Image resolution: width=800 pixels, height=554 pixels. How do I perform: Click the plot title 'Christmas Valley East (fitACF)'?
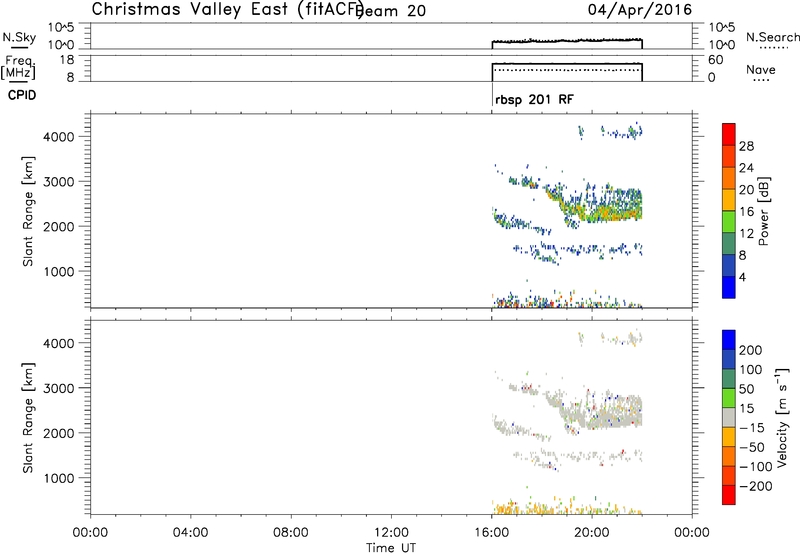pos(227,9)
